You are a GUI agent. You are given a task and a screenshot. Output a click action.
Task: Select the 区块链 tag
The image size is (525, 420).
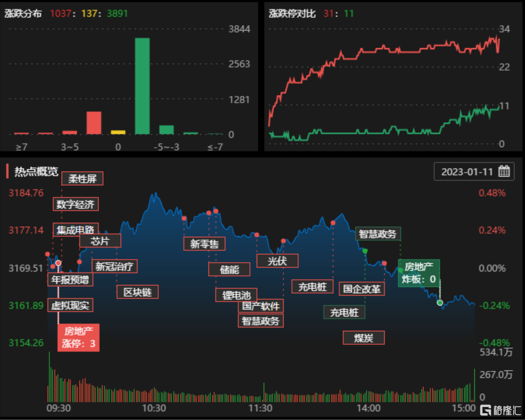(138, 292)
